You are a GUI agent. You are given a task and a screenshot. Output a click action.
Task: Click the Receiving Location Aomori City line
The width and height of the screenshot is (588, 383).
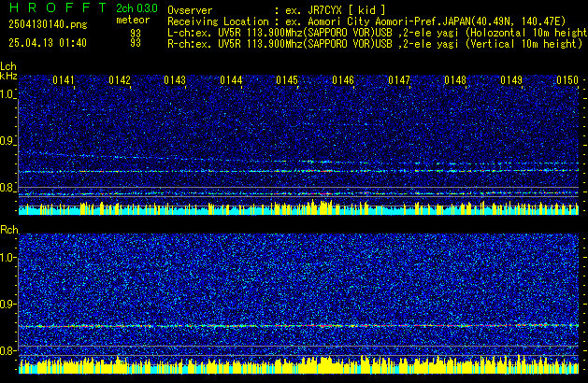pyautogui.click(x=366, y=21)
